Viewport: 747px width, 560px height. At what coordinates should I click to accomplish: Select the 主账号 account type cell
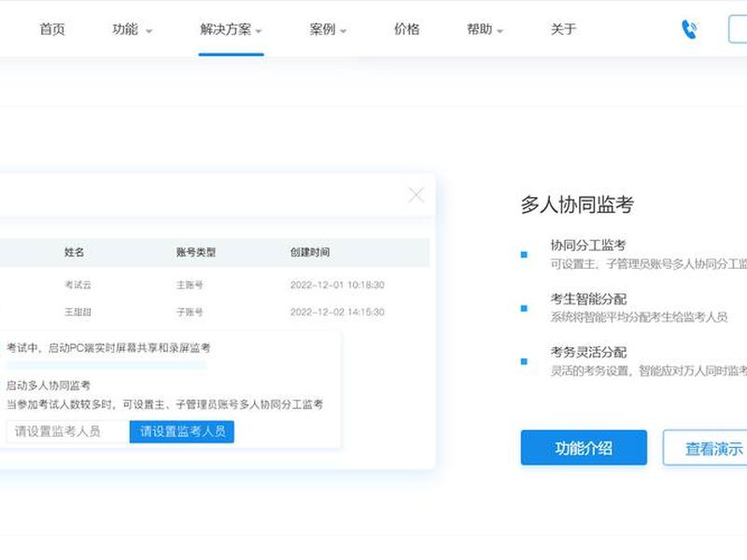[x=190, y=285]
